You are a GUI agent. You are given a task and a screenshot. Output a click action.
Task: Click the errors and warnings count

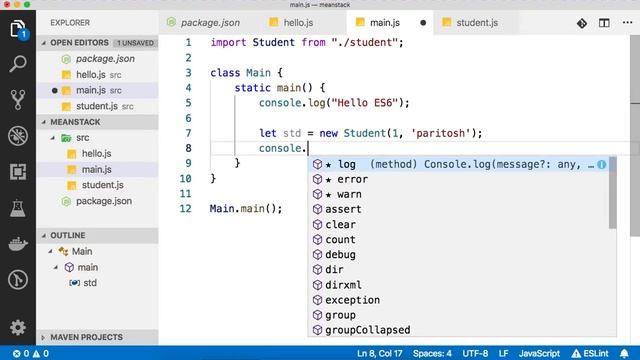coord(31,353)
